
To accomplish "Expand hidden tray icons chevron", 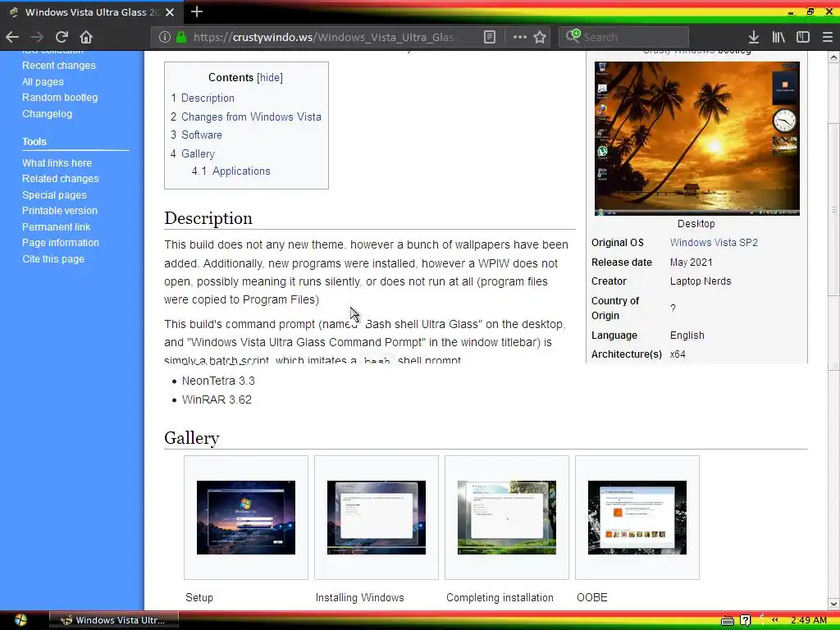I will pos(774,620).
